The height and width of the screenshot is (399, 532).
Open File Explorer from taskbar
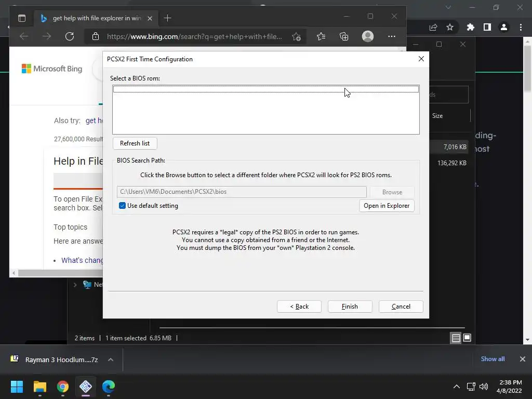(x=39, y=387)
